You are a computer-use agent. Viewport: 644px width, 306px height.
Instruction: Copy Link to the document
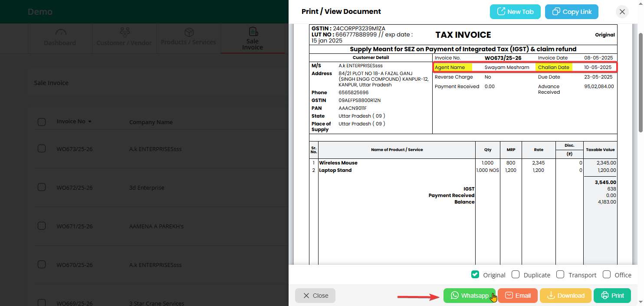571,12
